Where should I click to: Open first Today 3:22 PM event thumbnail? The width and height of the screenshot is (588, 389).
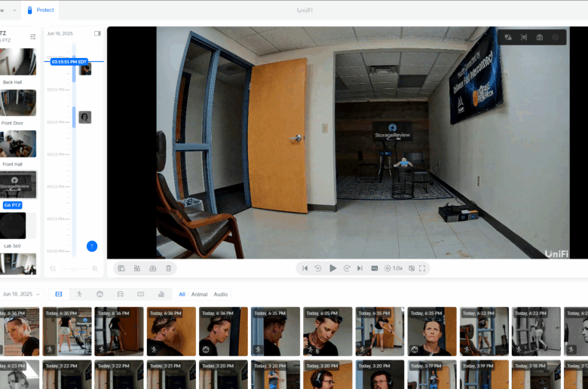pyautogui.click(x=67, y=375)
